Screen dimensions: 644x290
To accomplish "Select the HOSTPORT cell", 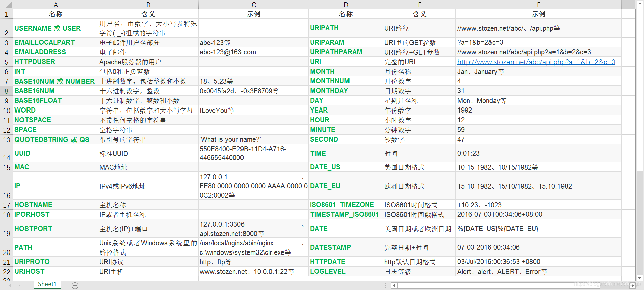I will (56, 229).
